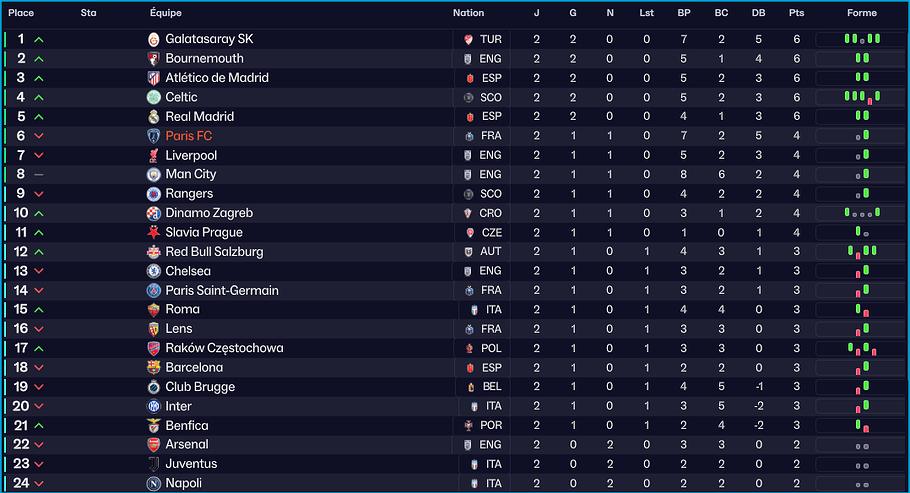Sort table by the Pts column header
910x493 pixels.
click(796, 13)
